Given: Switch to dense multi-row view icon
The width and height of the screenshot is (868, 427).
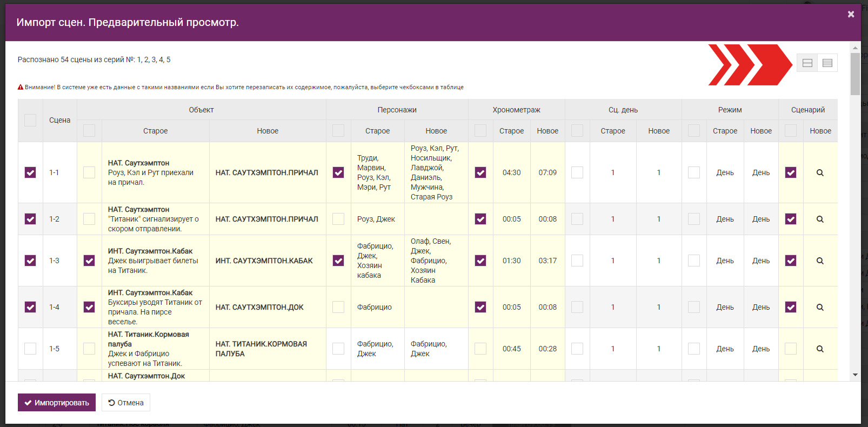Looking at the screenshot, I should [827, 63].
